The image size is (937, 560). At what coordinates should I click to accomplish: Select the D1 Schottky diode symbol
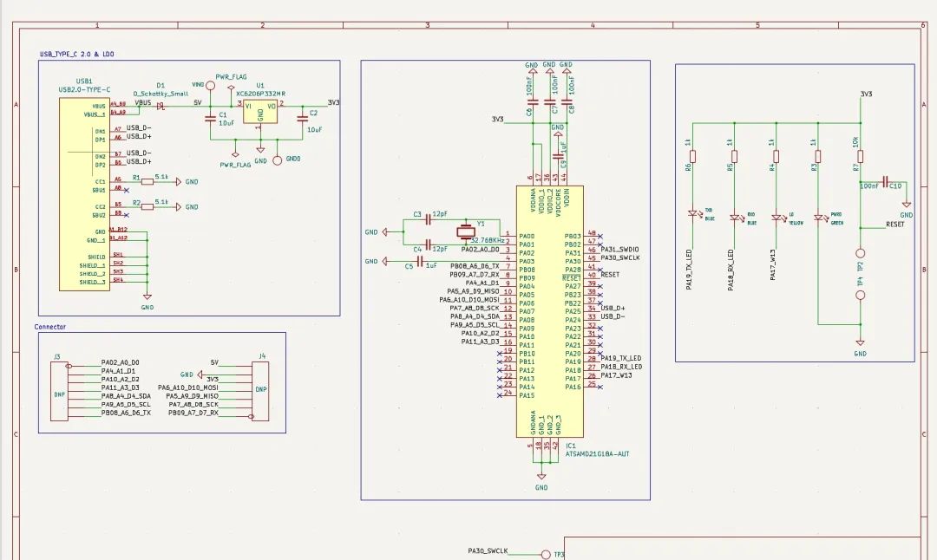tap(160, 107)
